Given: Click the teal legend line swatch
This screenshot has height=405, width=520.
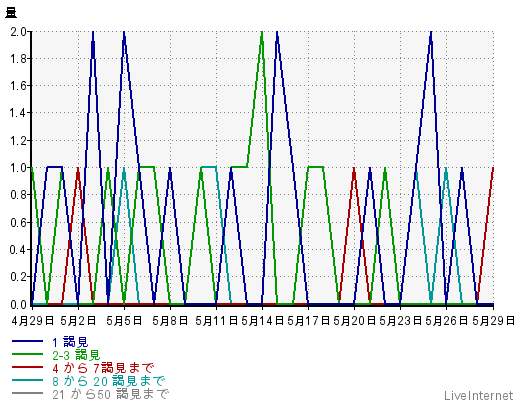Looking at the screenshot, I should click(27, 380).
